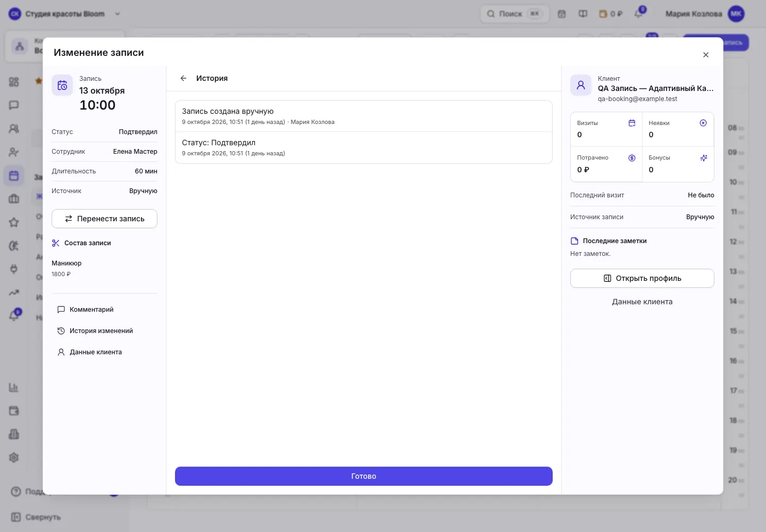766x532 pixels.
Task: Click the Маникюр service item
Action: coord(66,263)
